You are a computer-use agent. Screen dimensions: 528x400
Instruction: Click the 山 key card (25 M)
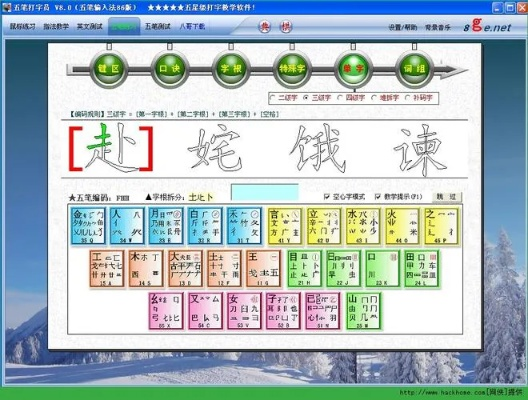363,311
